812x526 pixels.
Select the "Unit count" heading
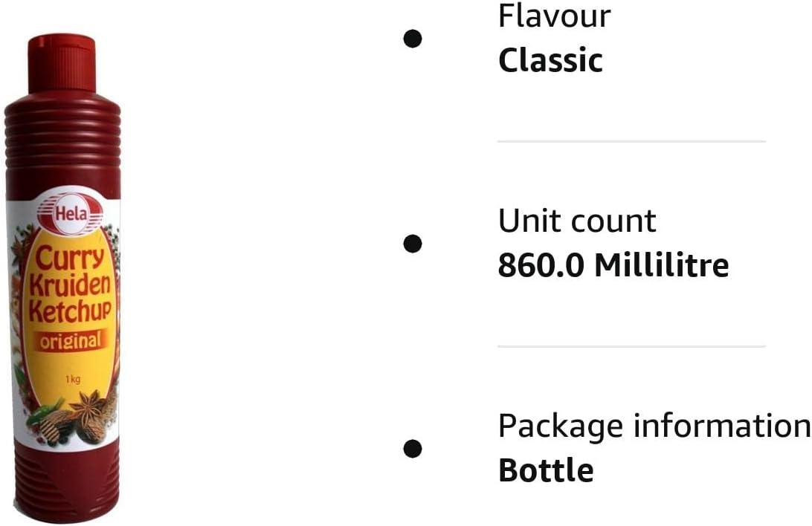577,221
